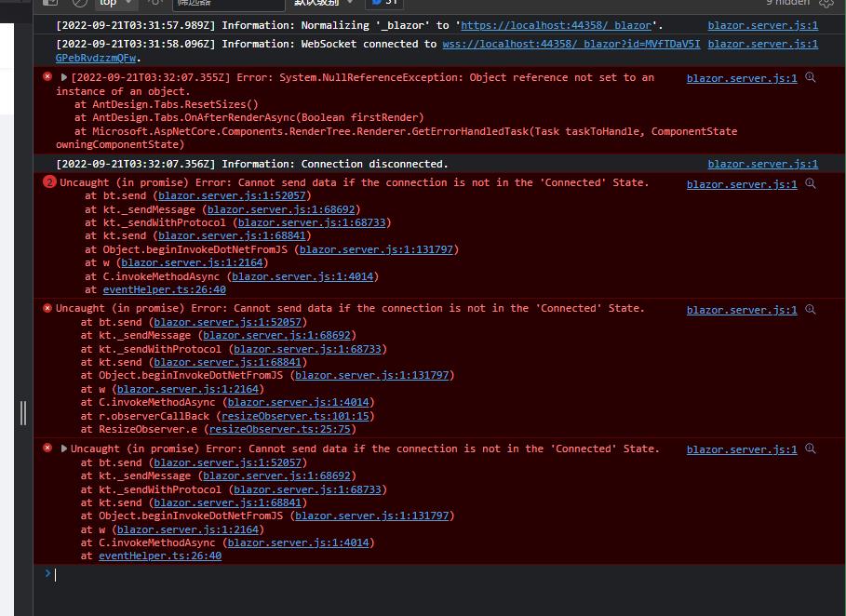
Task: Click the red error count badge on Cannot send data
Action: (x=48, y=182)
